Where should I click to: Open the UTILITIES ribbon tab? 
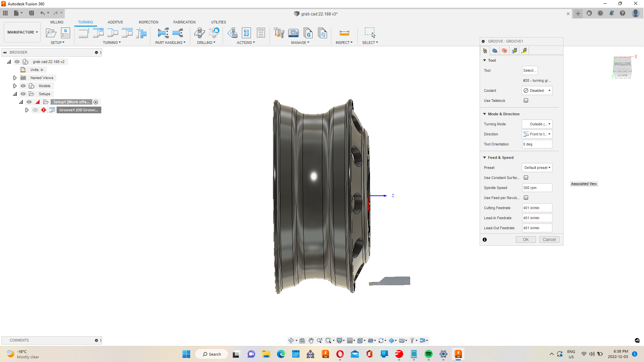pos(218,22)
